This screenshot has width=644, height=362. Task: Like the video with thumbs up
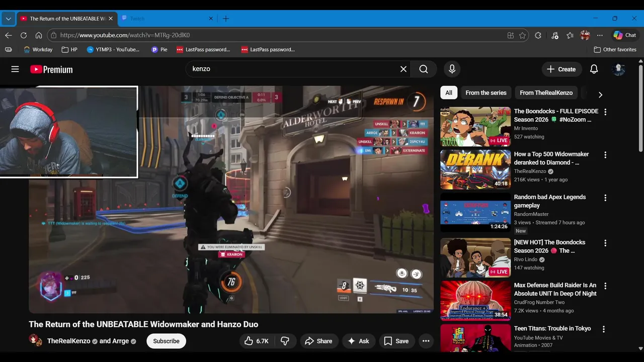tap(257, 341)
